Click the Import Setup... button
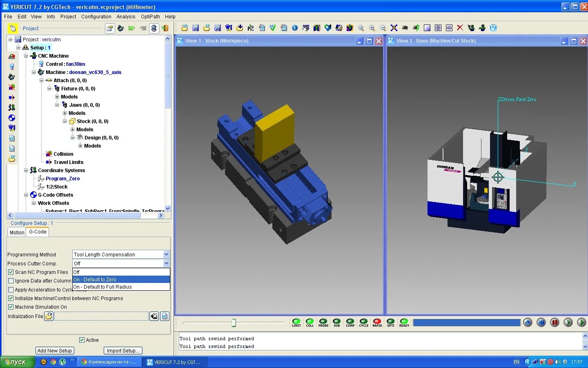Screen dimensions: 588x368 [123, 350]
